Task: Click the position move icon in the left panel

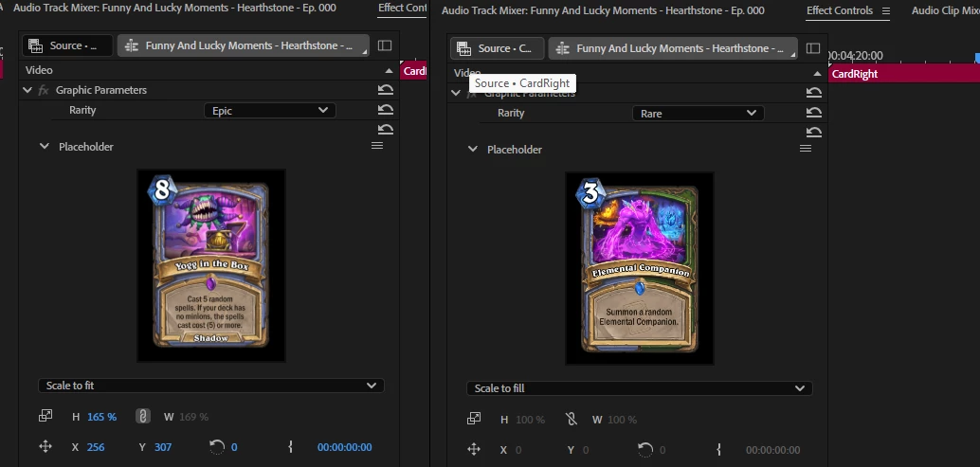Action: (45, 446)
